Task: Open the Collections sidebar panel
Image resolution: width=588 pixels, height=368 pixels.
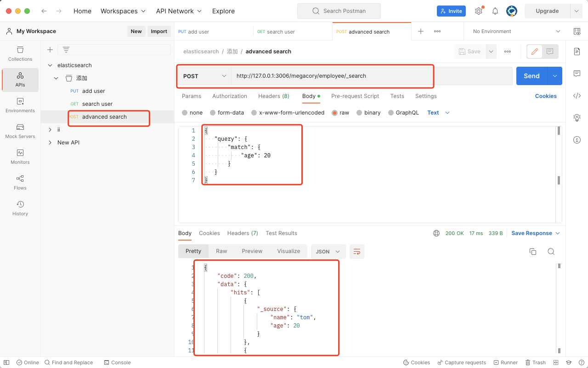Action: [20, 54]
